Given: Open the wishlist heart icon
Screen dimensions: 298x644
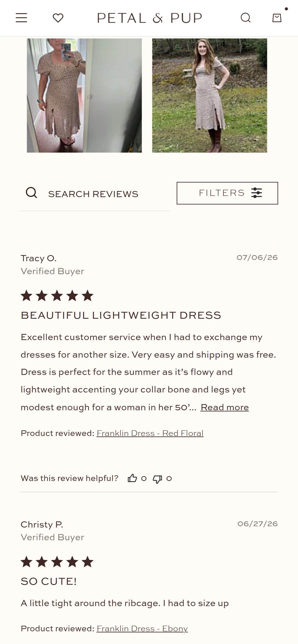Looking at the screenshot, I should tap(58, 18).
